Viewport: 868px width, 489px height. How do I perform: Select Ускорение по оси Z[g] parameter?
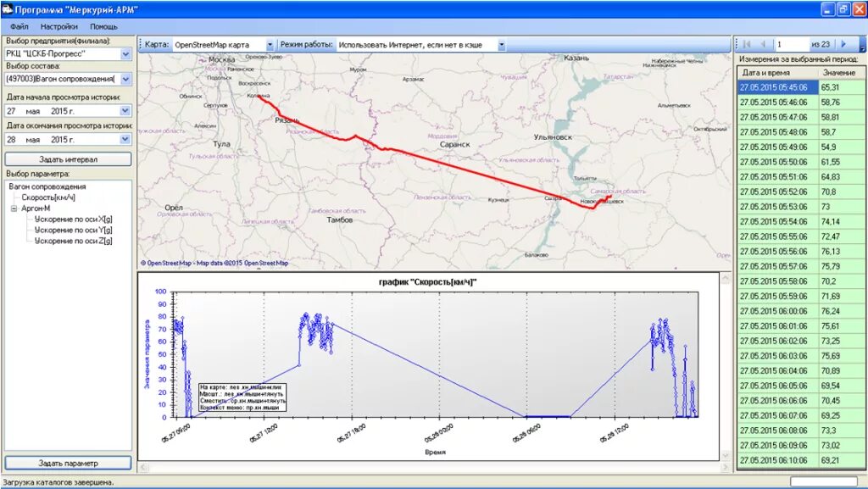coord(73,242)
